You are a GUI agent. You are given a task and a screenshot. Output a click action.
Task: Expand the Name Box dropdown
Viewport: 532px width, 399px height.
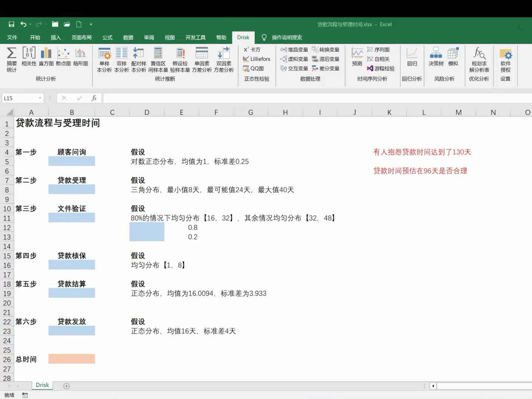[x=40, y=98]
